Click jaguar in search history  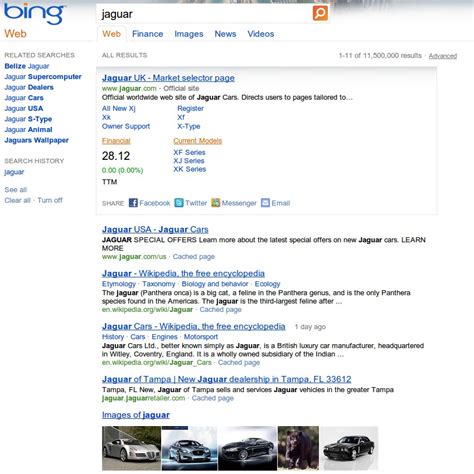coord(14,172)
